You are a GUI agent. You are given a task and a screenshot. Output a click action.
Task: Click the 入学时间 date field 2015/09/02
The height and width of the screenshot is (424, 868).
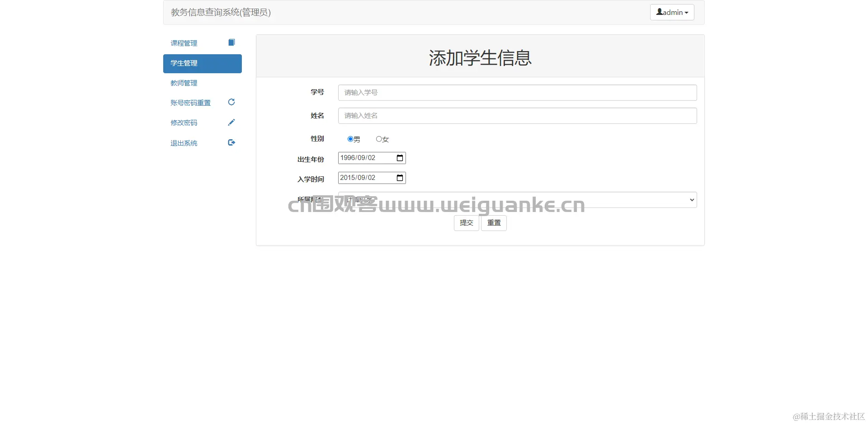(x=372, y=178)
